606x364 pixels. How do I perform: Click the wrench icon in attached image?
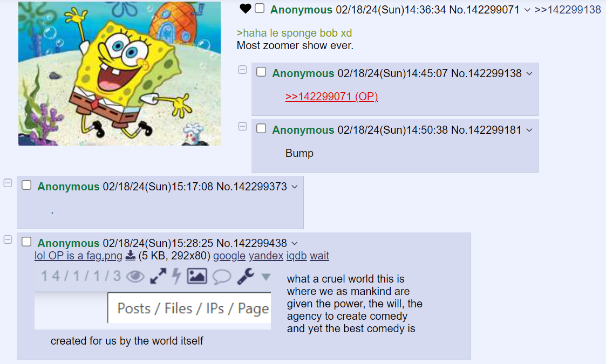pyautogui.click(x=246, y=276)
